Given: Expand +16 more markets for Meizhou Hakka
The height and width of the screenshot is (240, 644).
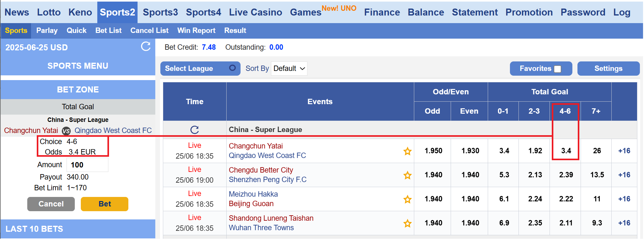Looking at the screenshot, I should pyautogui.click(x=624, y=199).
